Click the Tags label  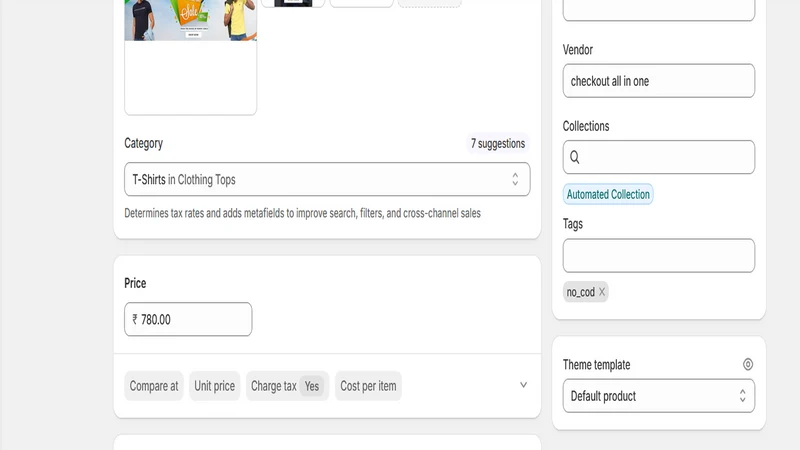pyautogui.click(x=572, y=224)
